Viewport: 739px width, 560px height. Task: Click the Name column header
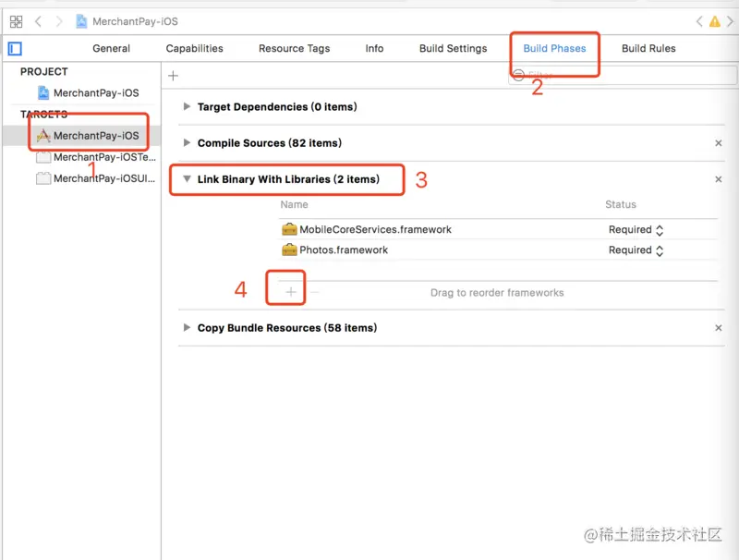(294, 204)
